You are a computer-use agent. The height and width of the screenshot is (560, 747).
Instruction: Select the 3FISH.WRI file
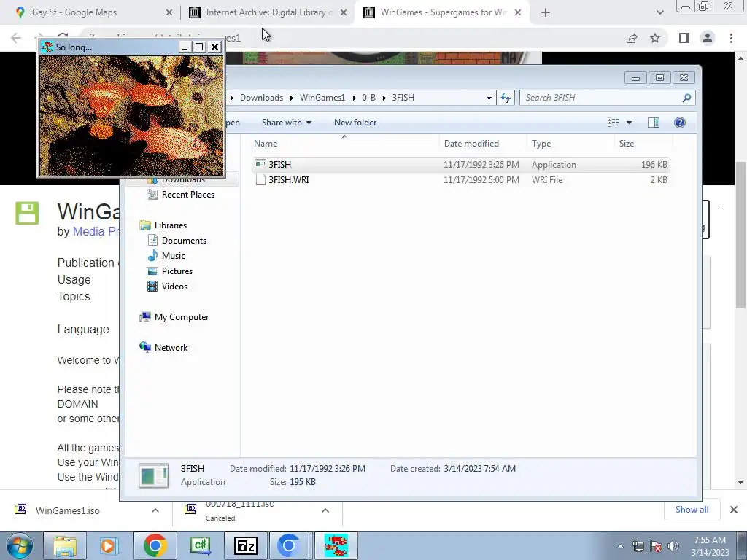click(461, 180)
